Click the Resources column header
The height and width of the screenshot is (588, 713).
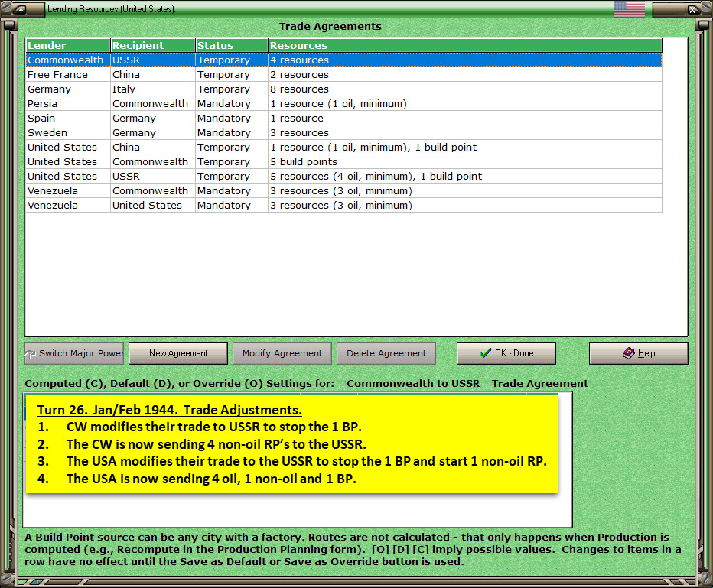pyautogui.click(x=465, y=45)
